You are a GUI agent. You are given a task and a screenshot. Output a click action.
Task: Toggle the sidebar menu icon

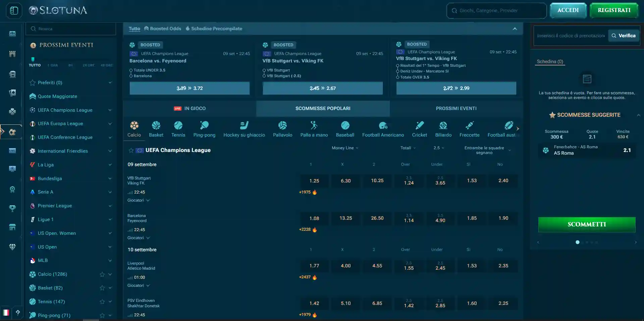[x=14, y=10]
